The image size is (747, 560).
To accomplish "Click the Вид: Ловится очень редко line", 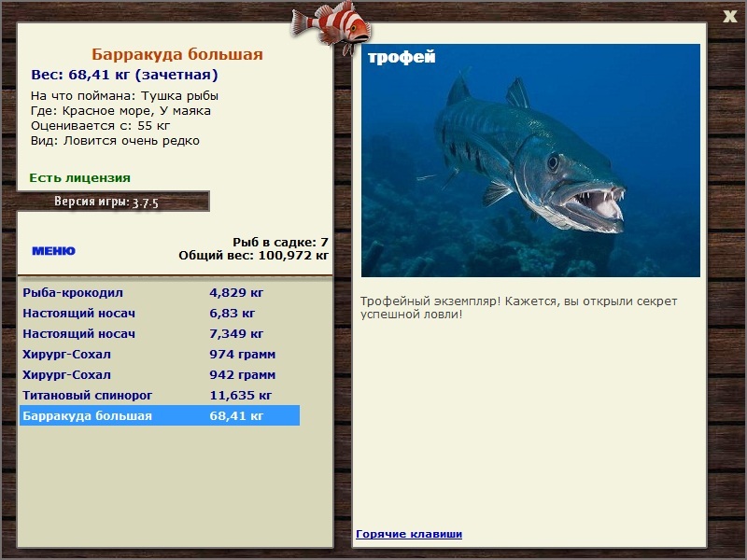I will coord(115,141).
